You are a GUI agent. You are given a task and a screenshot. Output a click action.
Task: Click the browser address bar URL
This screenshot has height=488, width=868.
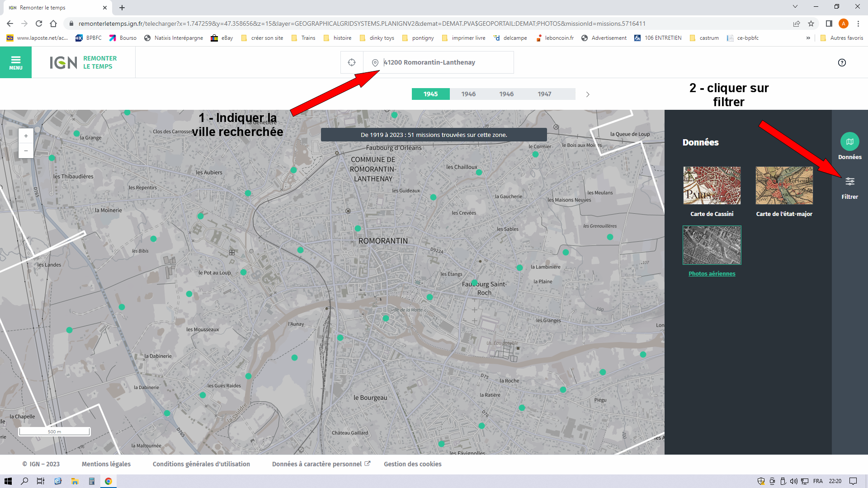coord(362,23)
